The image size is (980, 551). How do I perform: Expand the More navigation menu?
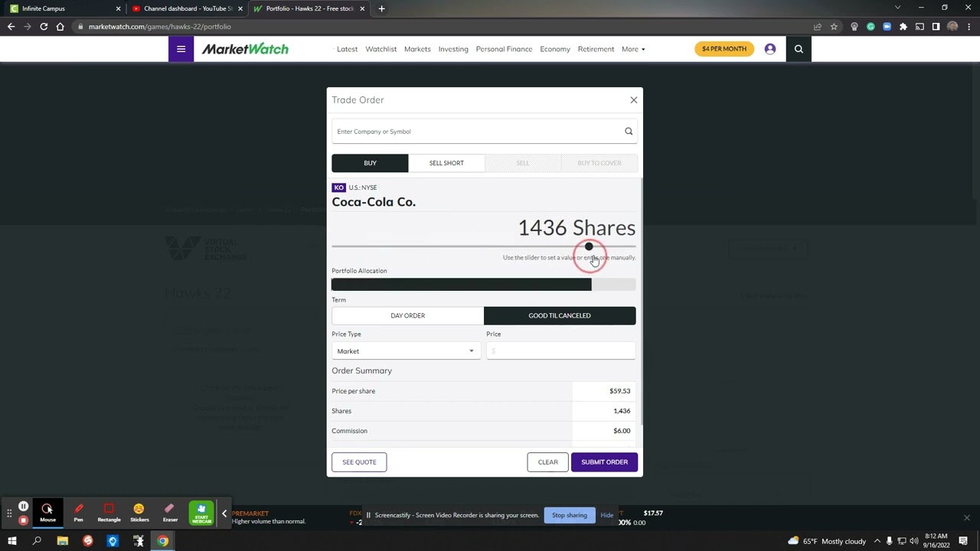click(633, 49)
